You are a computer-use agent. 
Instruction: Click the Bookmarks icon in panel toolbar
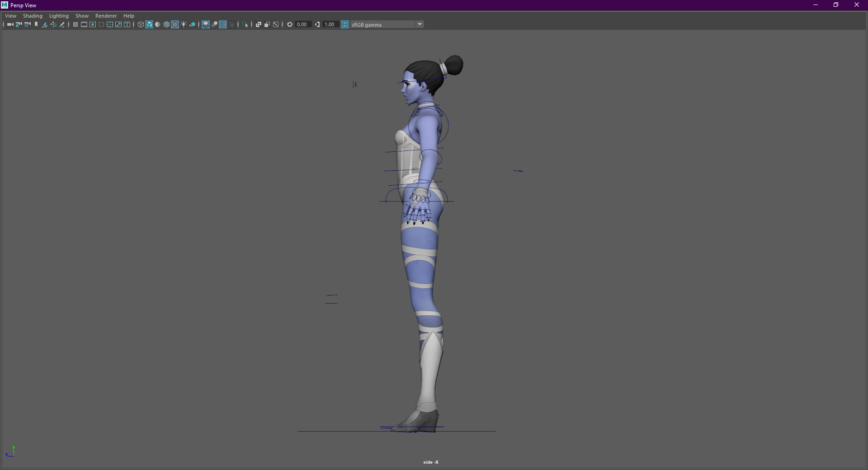(x=36, y=24)
